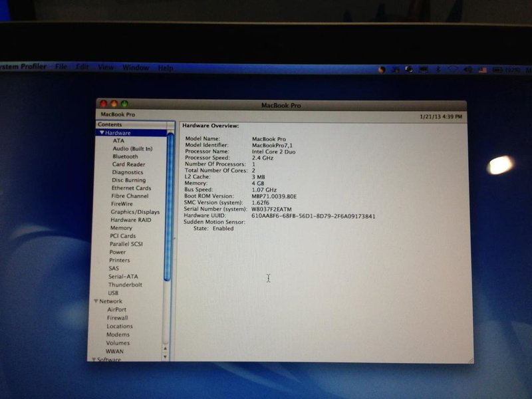Select Audio (Built In) in sidebar

point(132,148)
